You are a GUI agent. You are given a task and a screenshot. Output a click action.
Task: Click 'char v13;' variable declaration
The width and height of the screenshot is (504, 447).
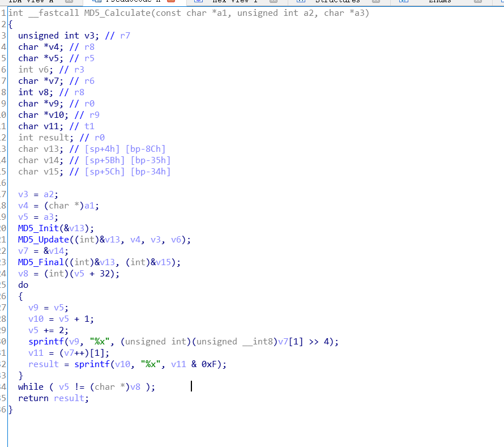(41, 149)
